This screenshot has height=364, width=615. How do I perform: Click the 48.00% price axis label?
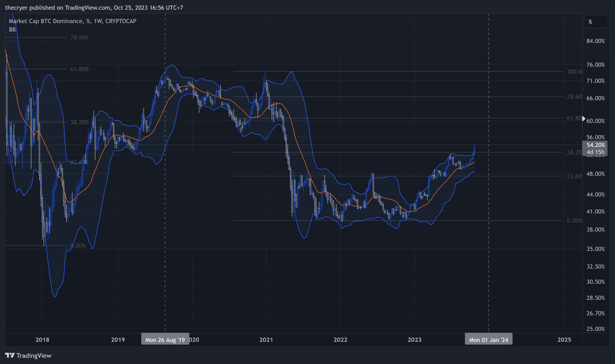pyautogui.click(x=596, y=174)
